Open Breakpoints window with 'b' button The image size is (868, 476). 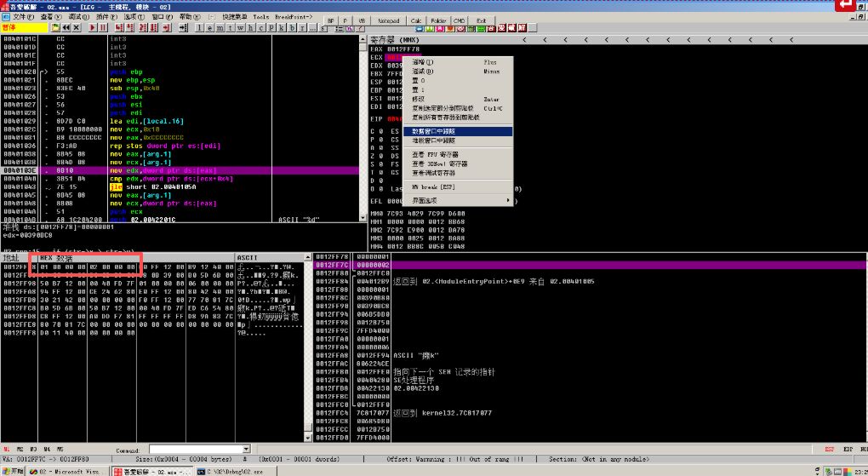pos(292,28)
